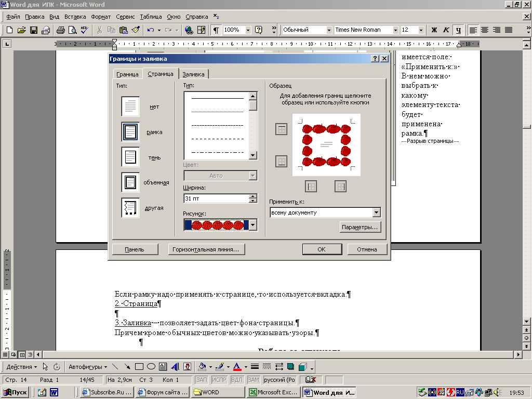Toggle top border in sample preview
532x399 pixels.
pyautogui.click(x=281, y=129)
